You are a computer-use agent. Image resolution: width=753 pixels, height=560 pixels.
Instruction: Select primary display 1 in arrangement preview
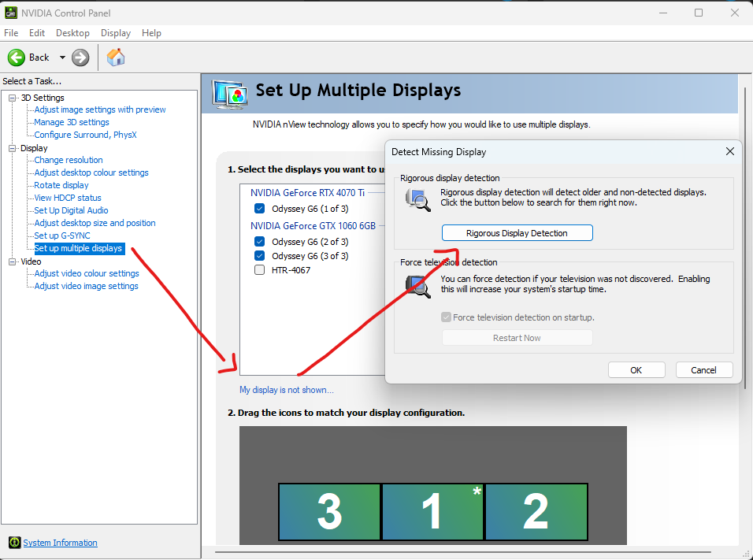pos(432,511)
